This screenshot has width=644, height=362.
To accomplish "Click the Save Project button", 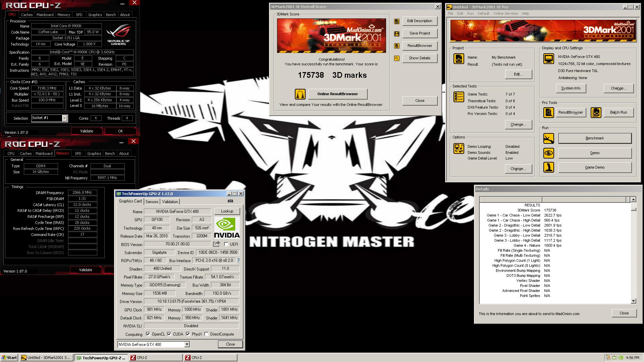I will (420, 34).
